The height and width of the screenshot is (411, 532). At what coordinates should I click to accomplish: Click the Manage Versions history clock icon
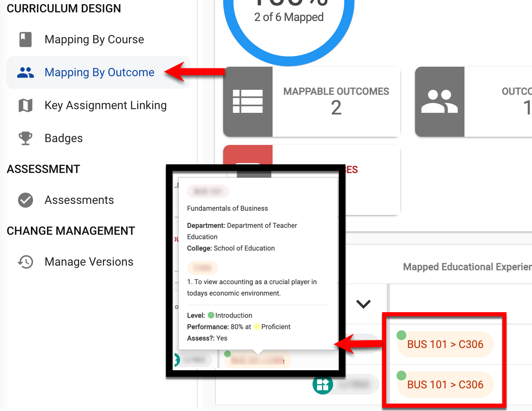tap(26, 262)
